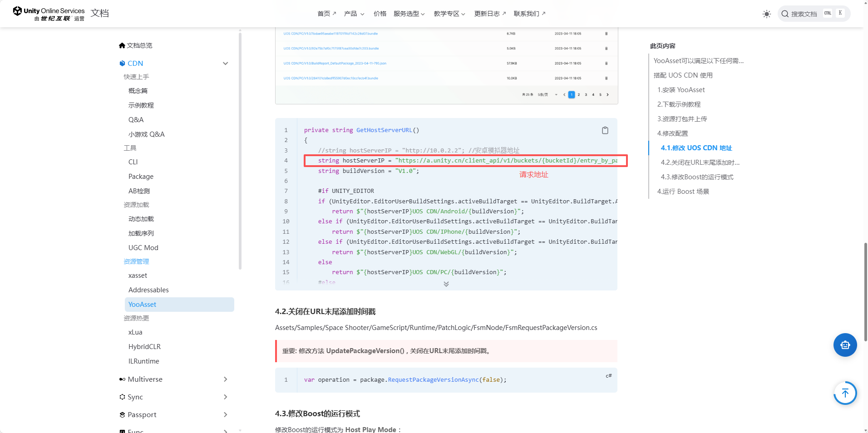
Task: Open xasset sidebar page
Action: [138, 276]
